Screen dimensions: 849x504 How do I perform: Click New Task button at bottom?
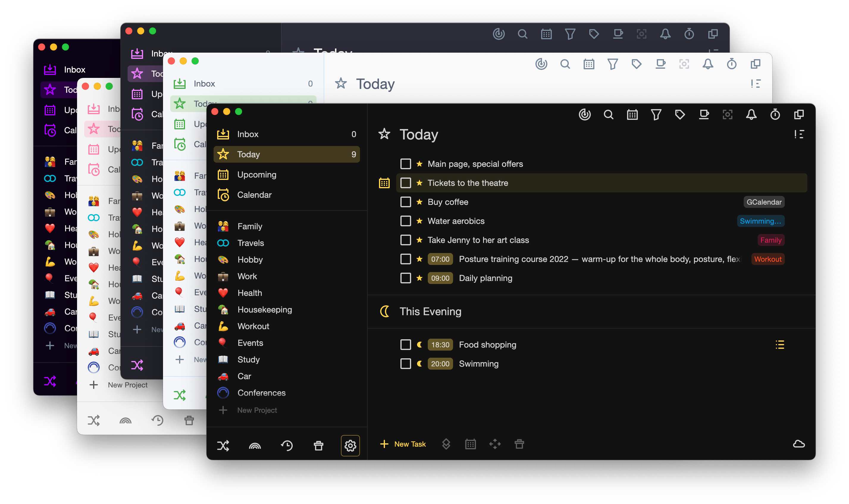[402, 444]
